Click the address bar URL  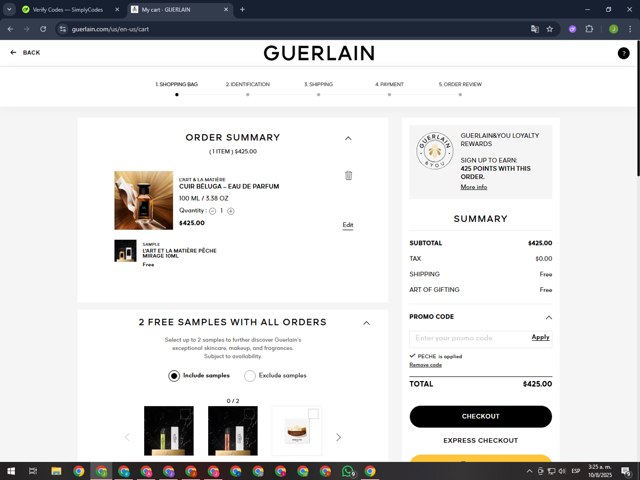click(110, 29)
